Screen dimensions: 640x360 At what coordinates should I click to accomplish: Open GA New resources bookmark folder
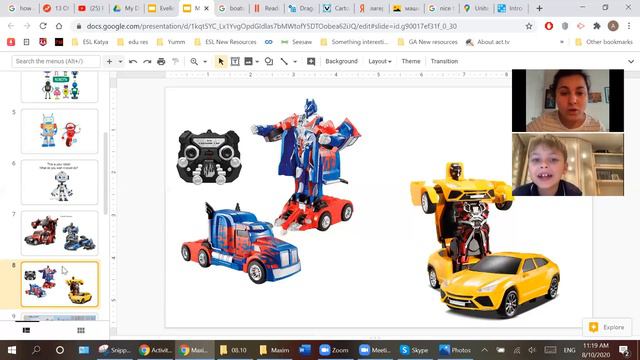tap(427, 42)
